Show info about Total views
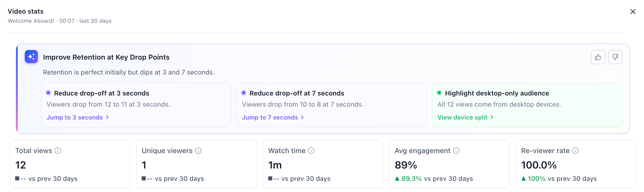This screenshot has width=644, height=192. coord(58,151)
